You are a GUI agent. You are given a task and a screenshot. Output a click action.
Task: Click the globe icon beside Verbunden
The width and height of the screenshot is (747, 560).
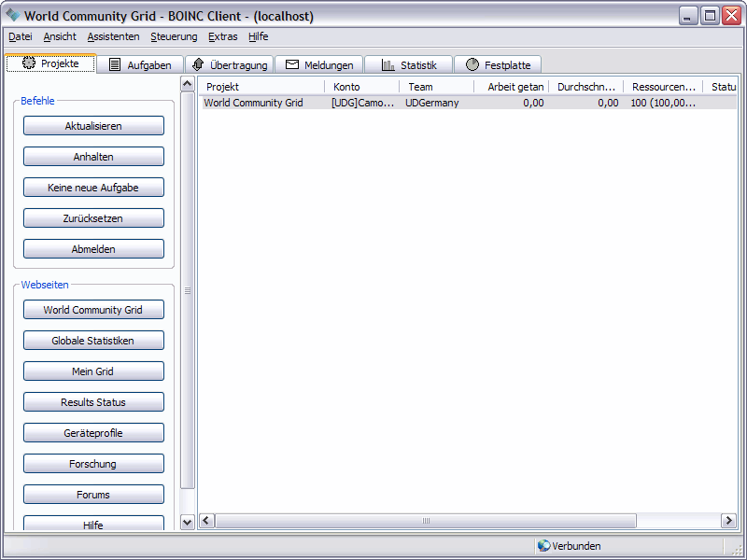point(543,545)
